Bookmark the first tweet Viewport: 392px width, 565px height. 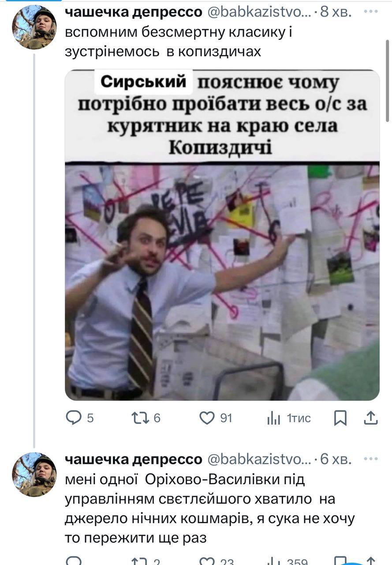click(340, 418)
